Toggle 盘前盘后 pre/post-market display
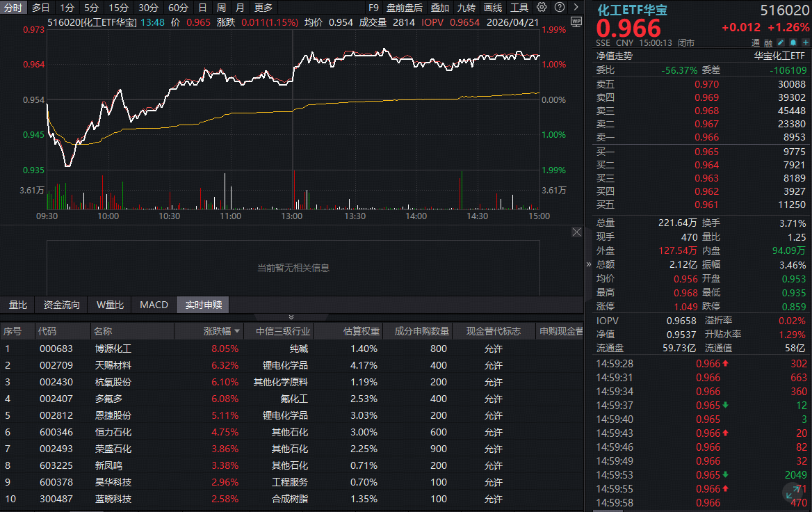The image size is (812, 512). (x=406, y=8)
